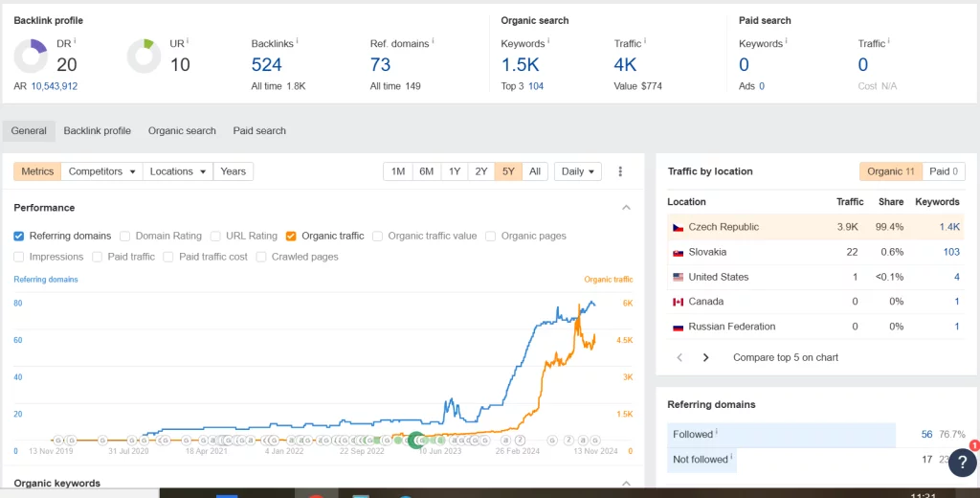Enable the Domain Rating checkbox
Image resolution: width=980 pixels, height=498 pixels.
tap(124, 236)
